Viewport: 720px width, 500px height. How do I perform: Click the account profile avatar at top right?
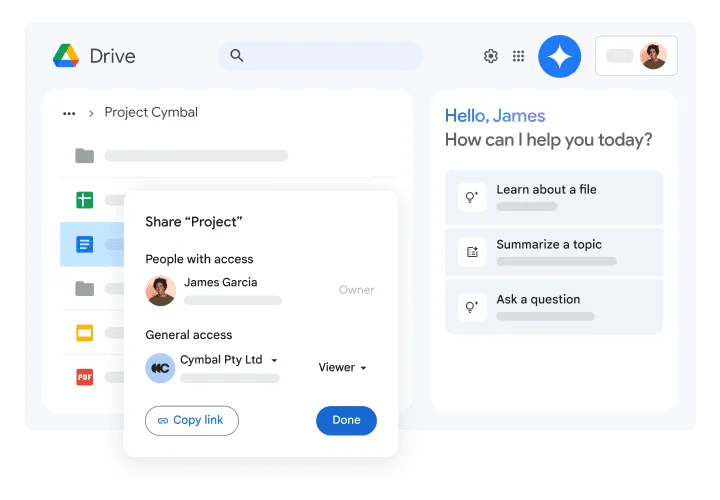653,56
